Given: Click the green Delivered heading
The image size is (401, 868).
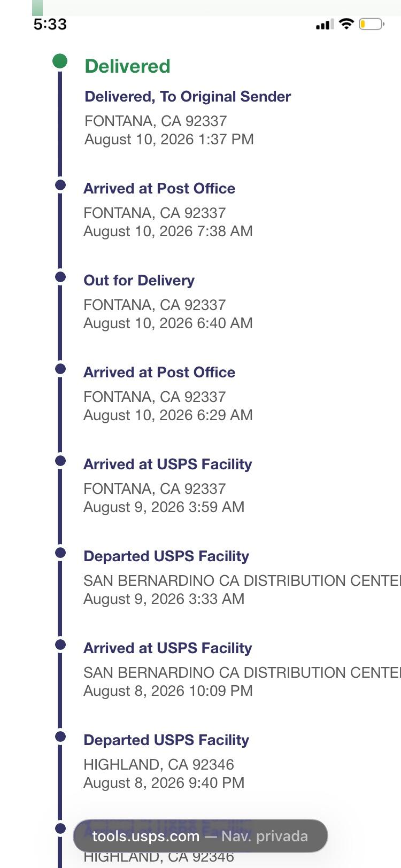Looking at the screenshot, I should point(127,66).
